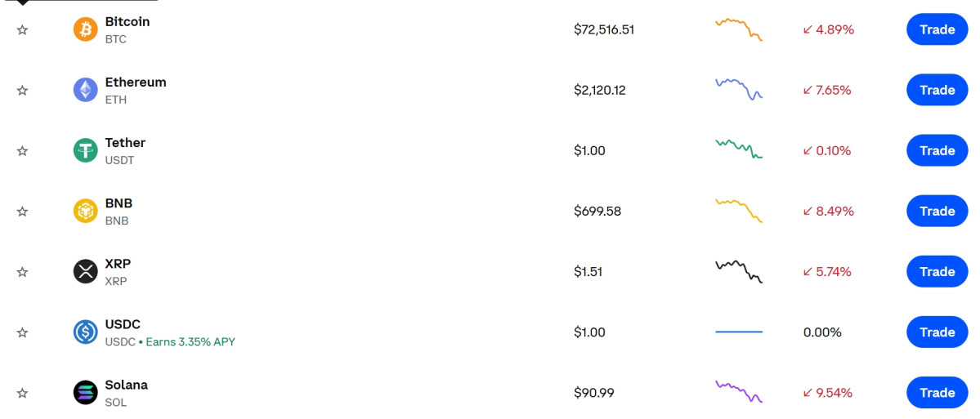Favorite Solana with the star

[23, 393]
